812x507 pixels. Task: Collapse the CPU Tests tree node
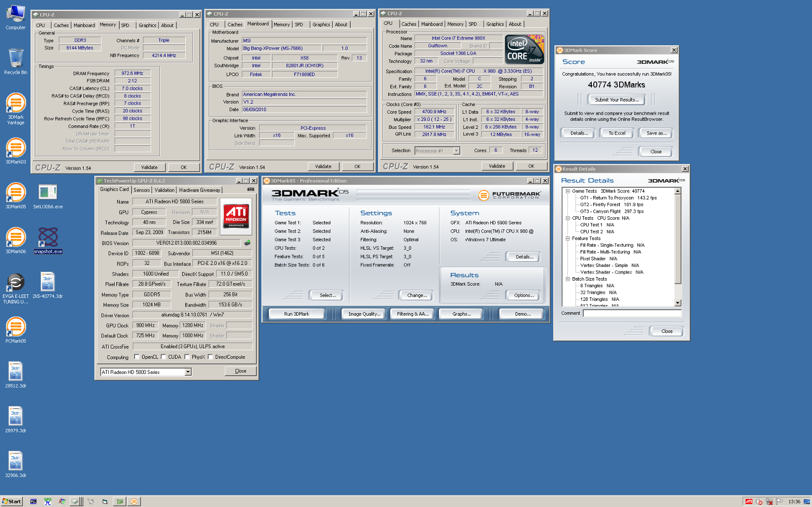(x=568, y=218)
